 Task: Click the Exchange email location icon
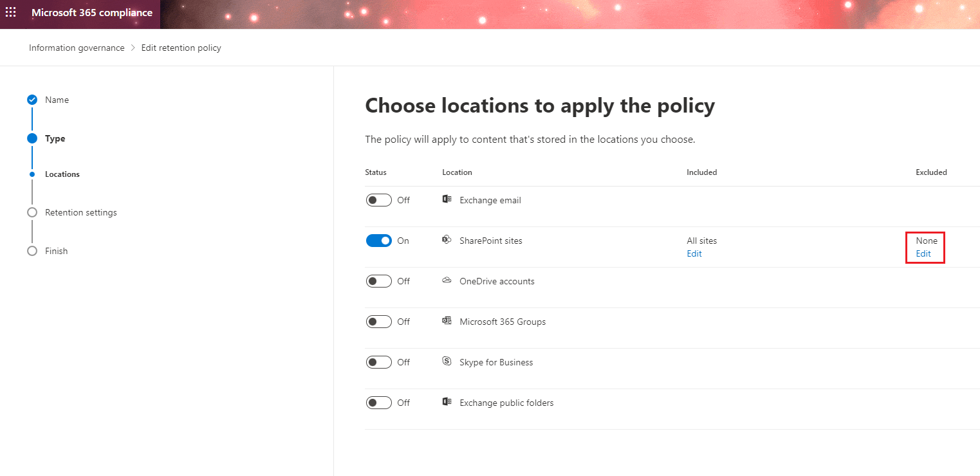click(447, 199)
